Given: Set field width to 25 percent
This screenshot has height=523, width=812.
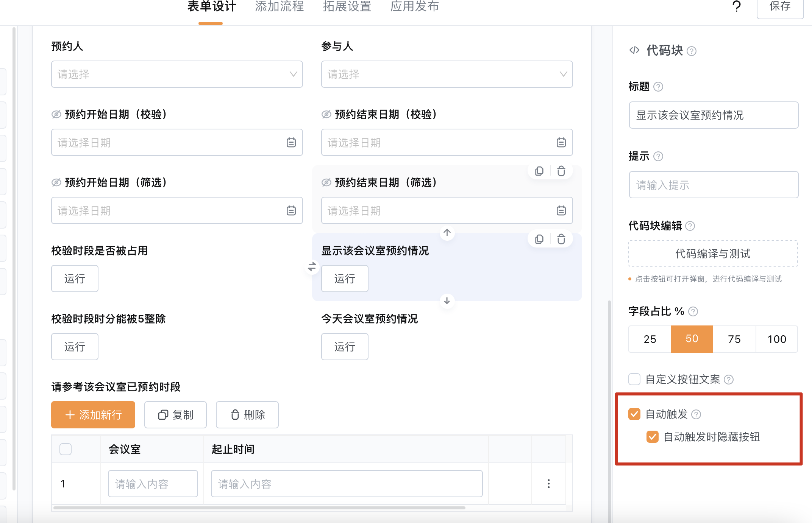Looking at the screenshot, I should (650, 339).
